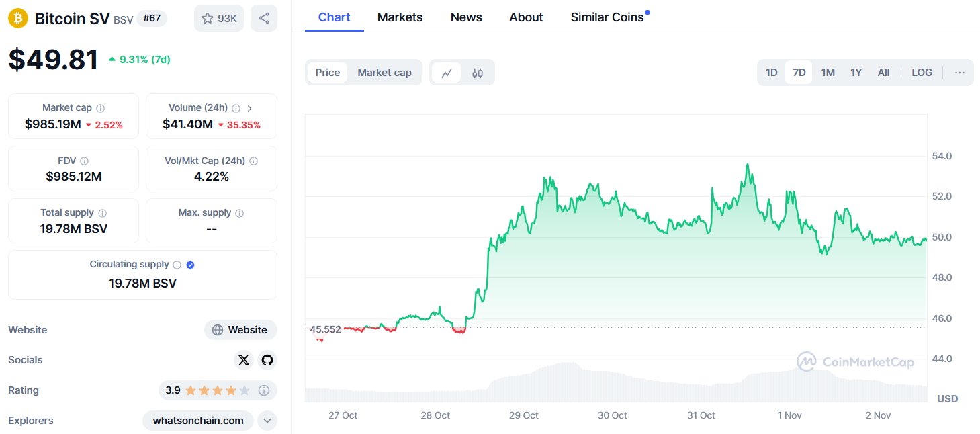Open chart more options ellipsis menu
The width and height of the screenshot is (980, 434).
[960, 73]
